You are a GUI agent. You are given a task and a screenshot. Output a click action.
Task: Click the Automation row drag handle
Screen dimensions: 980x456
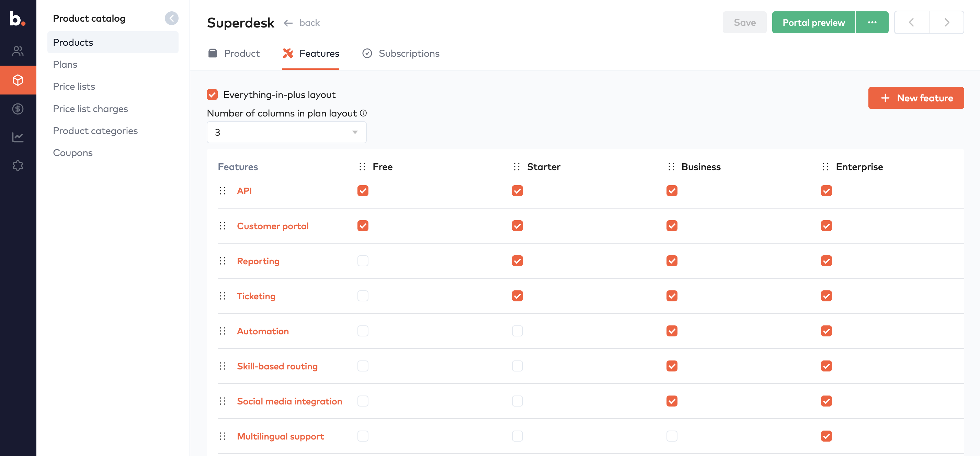[223, 331]
